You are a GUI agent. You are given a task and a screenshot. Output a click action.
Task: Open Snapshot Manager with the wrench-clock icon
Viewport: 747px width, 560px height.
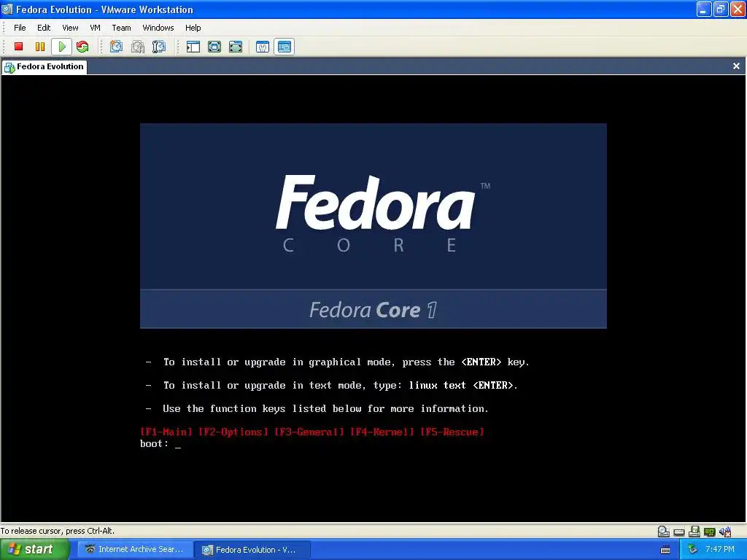[158, 46]
